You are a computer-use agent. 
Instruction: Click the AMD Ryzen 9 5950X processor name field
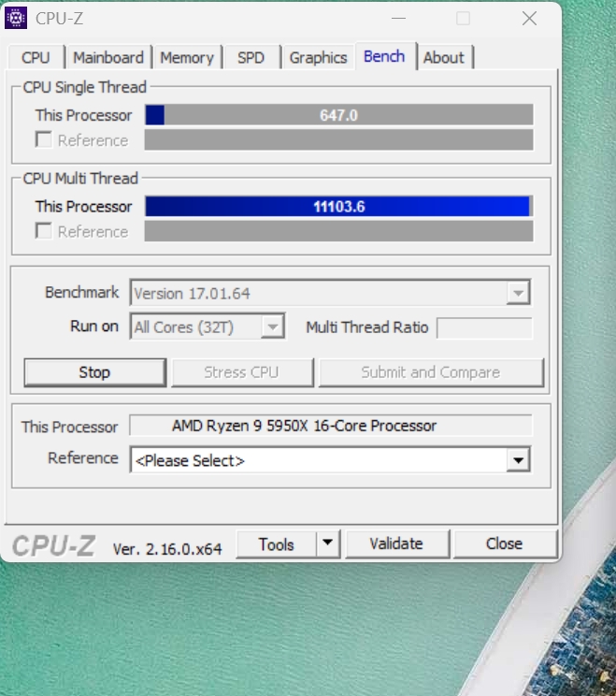coord(330,426)
